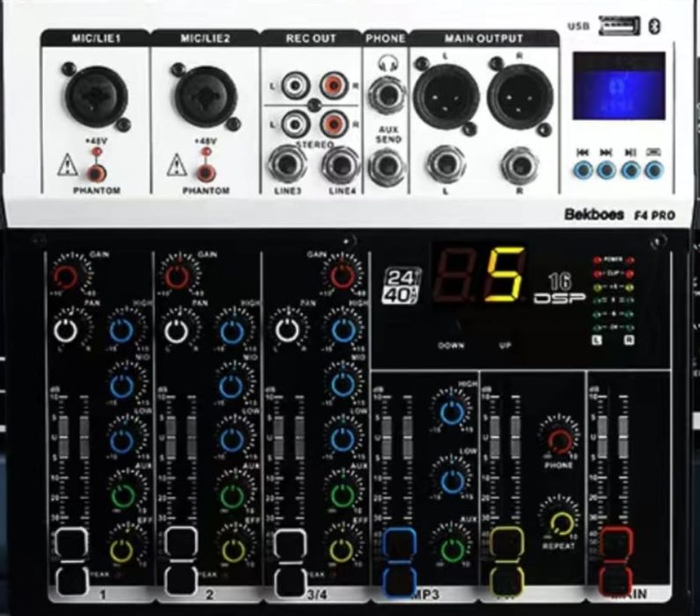Click the red REC OUT R RCA jack
Screen dimensions: 700x616
point(334,84)
